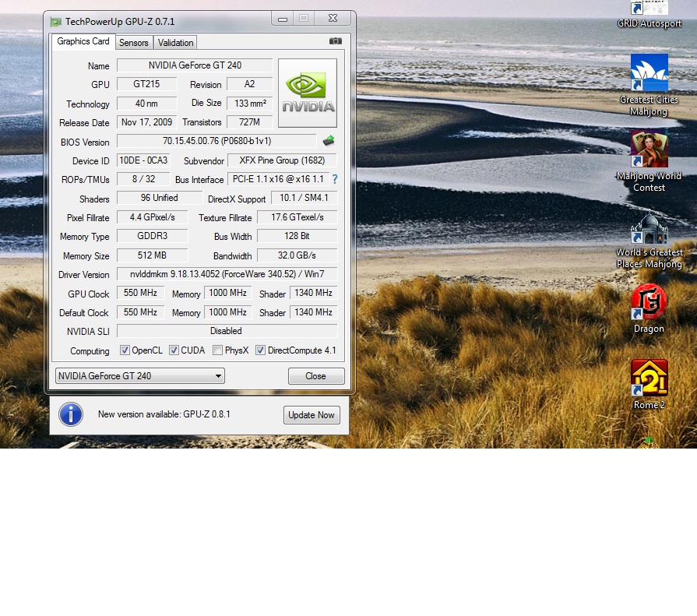Click the blue info icon in update bar
Image resolution: width=697 pixels, height=616 pixels.
coord(71,414)
